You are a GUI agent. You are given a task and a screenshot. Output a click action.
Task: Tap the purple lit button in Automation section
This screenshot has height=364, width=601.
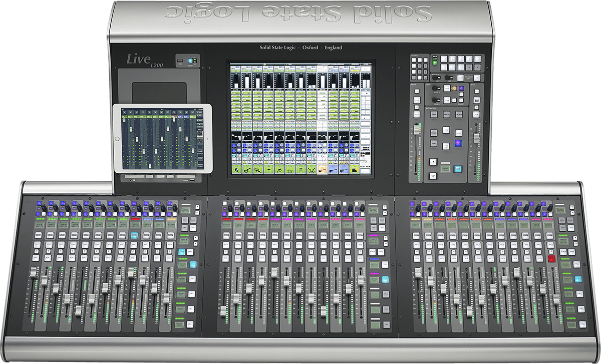tap(459, 143)
